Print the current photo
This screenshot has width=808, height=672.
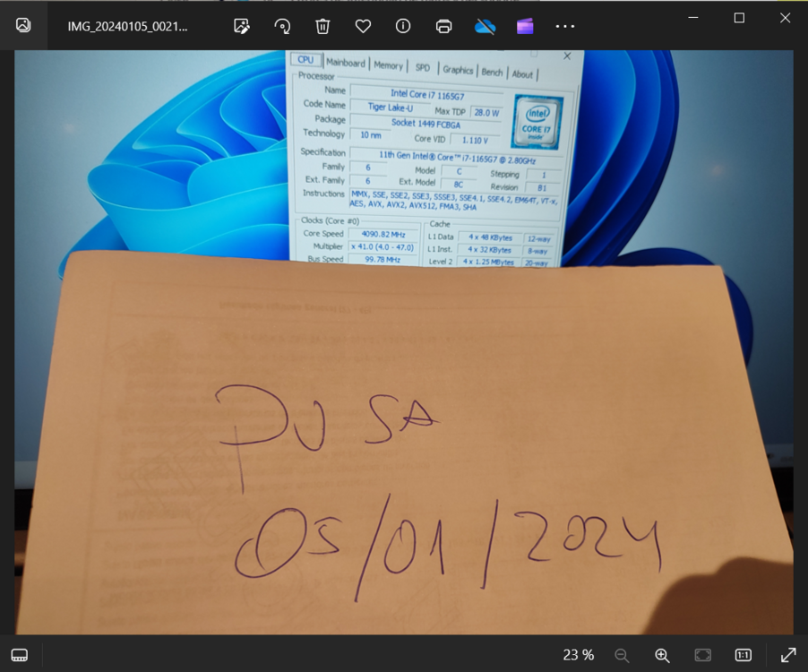[x=443, y=26]
